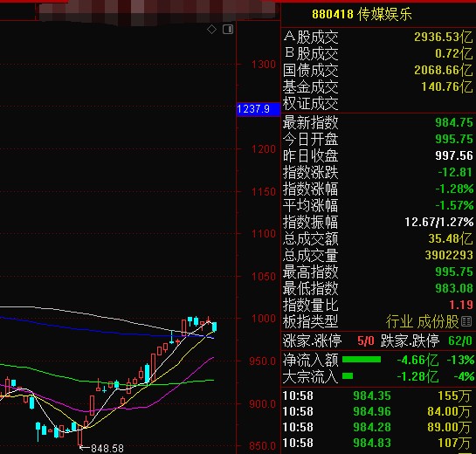Select the 总成交额 value 35.48亿

tap(451, 239)
